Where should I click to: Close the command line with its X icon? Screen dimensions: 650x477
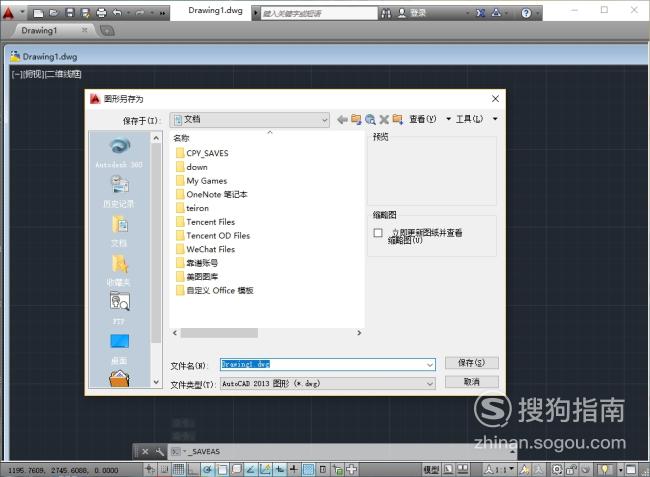pos(145,452)
